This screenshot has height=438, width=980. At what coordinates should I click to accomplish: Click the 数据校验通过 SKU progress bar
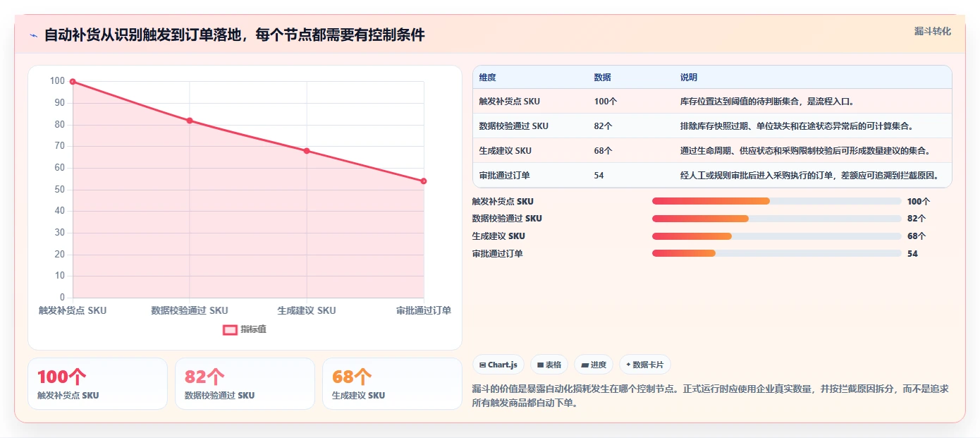(x=777, y=219)
